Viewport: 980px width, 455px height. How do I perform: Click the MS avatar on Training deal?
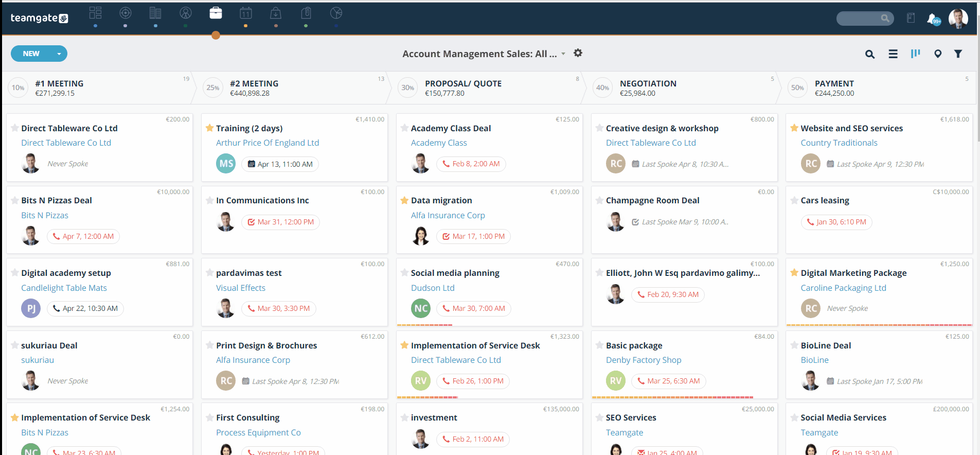[x=226, y=164]
